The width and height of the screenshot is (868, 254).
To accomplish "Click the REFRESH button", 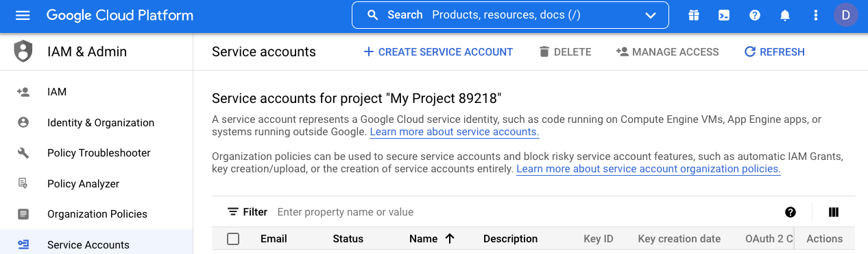I will click(775, 52).
